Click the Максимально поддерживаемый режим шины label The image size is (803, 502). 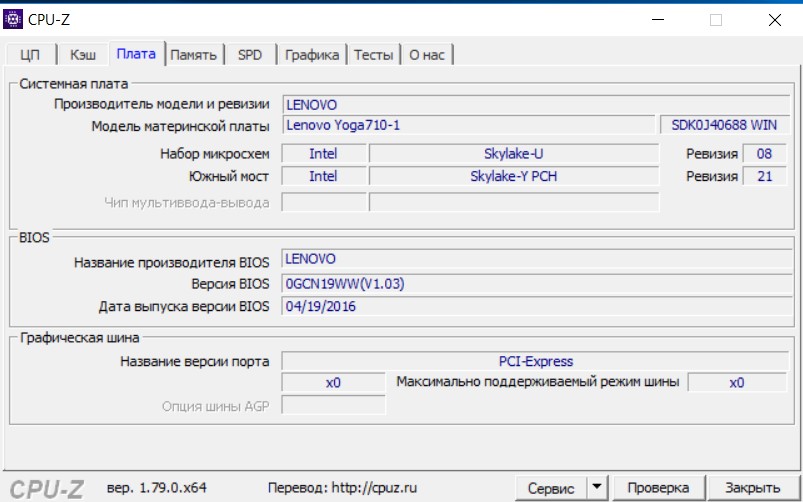point(538,382)
